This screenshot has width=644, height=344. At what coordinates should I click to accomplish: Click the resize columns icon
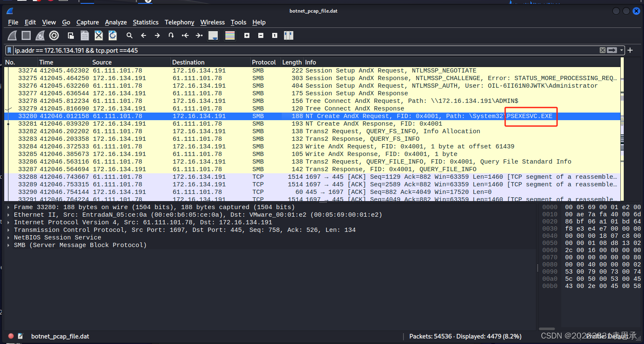289,36
